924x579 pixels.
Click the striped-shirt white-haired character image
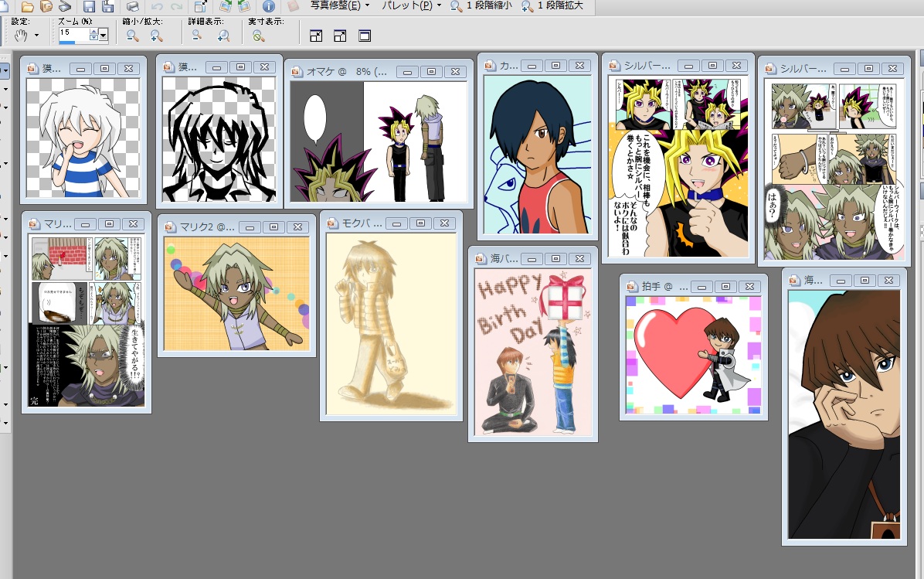(x=83, y=138)
